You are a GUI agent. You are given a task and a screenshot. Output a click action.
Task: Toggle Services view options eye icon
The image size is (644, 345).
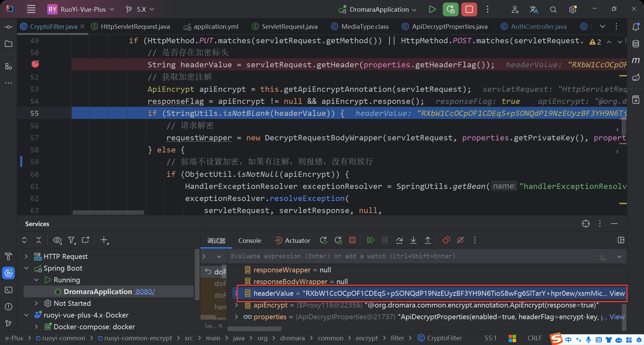coord(57,240)
